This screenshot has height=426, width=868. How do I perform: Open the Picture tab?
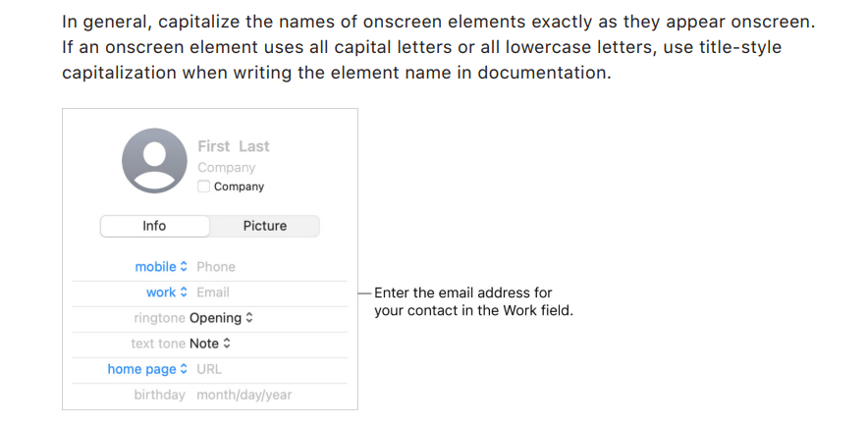click(265, 226)
